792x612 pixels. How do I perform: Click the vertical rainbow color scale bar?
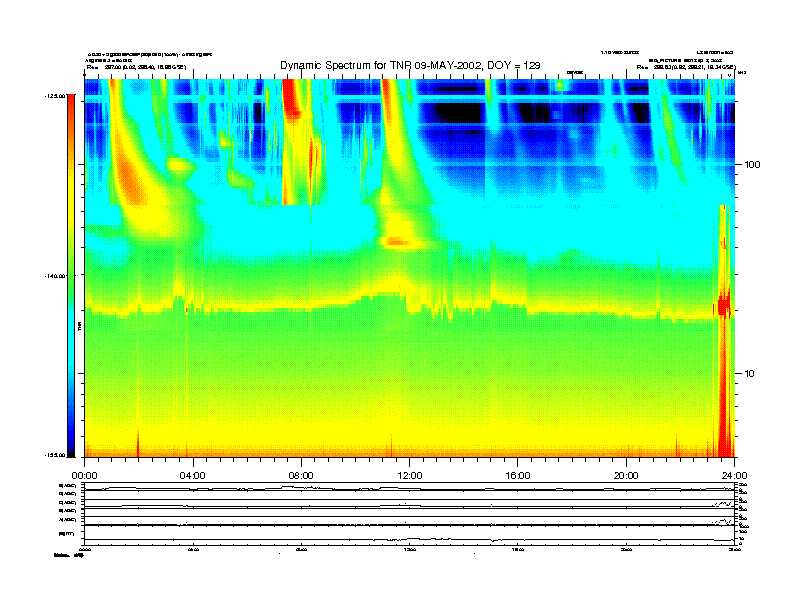tap(71, 275)
